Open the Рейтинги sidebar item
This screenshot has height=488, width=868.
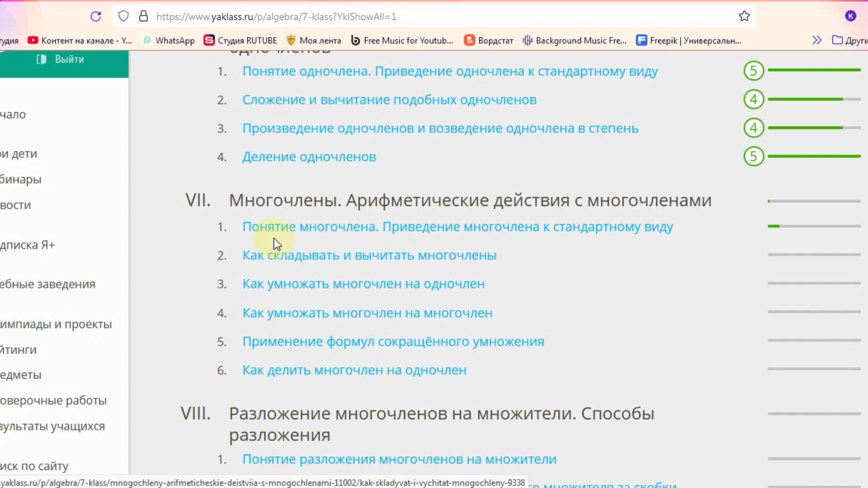(x=18, y=350)
